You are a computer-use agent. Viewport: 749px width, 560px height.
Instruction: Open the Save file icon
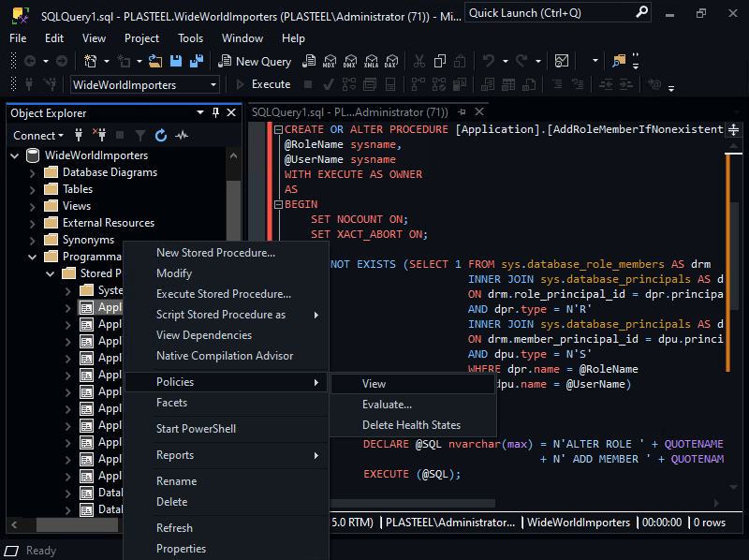coord(176,61)
